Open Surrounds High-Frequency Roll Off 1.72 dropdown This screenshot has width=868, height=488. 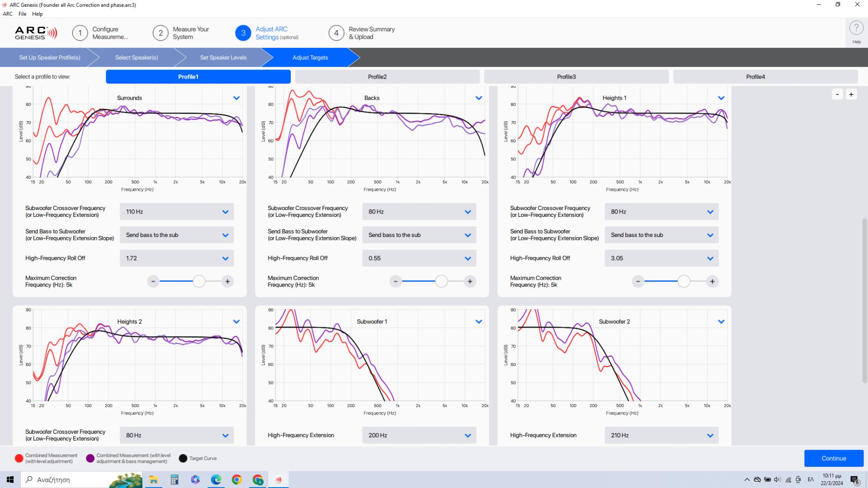click(177, 258)
